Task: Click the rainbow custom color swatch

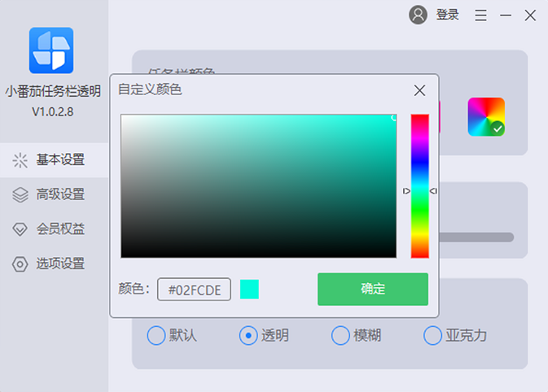Action: tap(486, 117)
